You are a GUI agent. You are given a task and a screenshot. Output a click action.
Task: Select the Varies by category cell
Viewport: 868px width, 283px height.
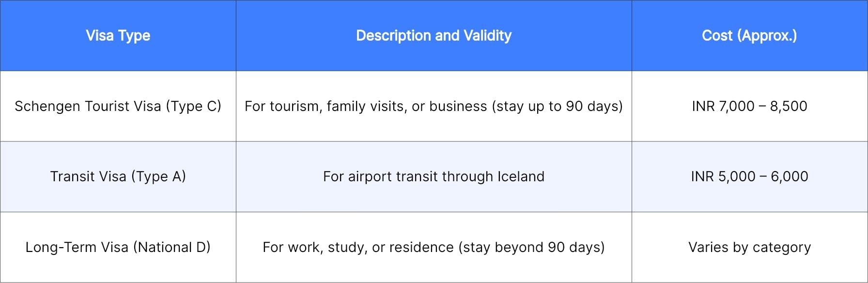pos(749,247)
